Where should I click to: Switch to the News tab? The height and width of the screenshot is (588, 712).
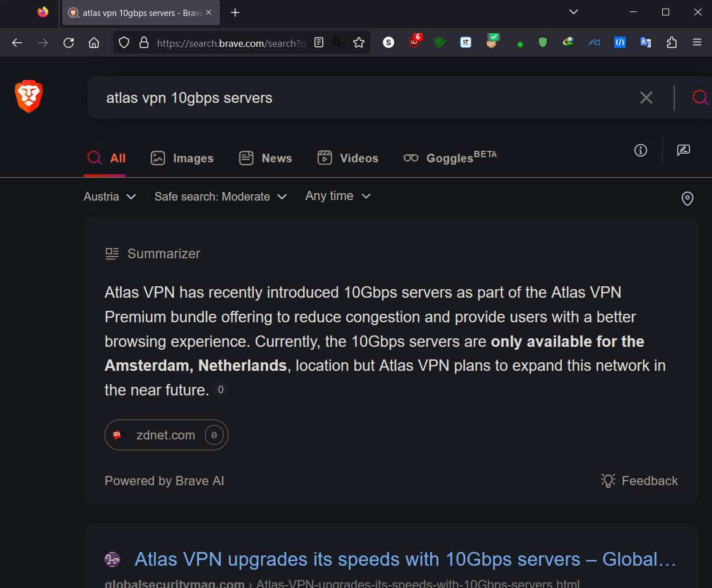[x=265, y=158]
